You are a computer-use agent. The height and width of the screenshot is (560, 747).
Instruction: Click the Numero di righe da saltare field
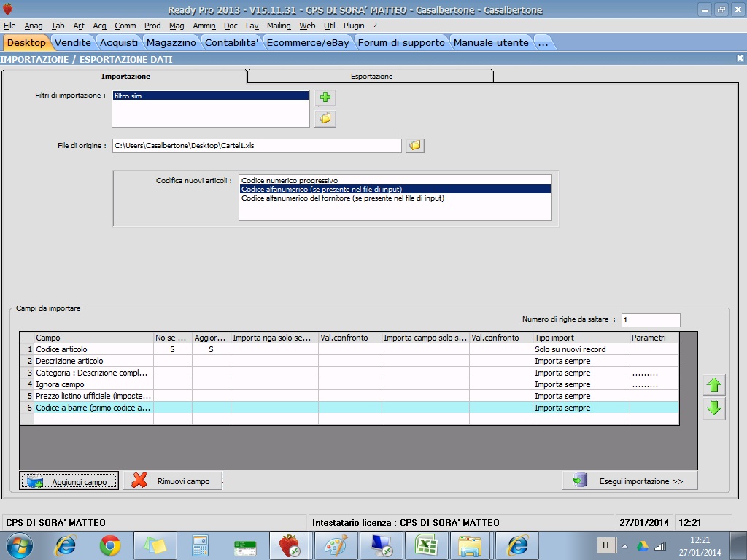tap(651, 320)
